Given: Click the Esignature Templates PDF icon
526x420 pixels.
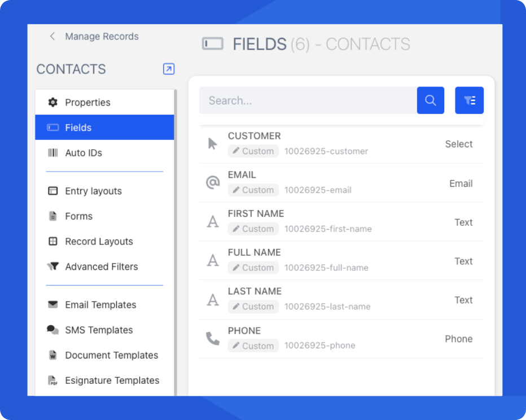Looking at the screenshot, I should [52, 380].
